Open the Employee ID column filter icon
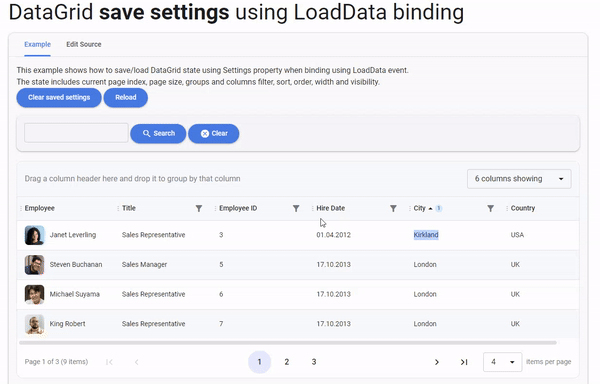This screenshot has width=600, height=384. pyautogui.click(x=296, y=208)
